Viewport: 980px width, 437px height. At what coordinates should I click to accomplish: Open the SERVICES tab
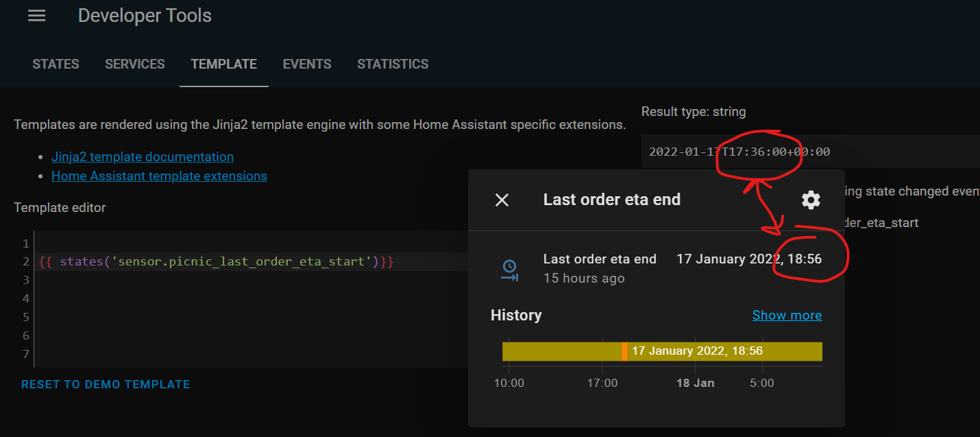tap(134, 64)
